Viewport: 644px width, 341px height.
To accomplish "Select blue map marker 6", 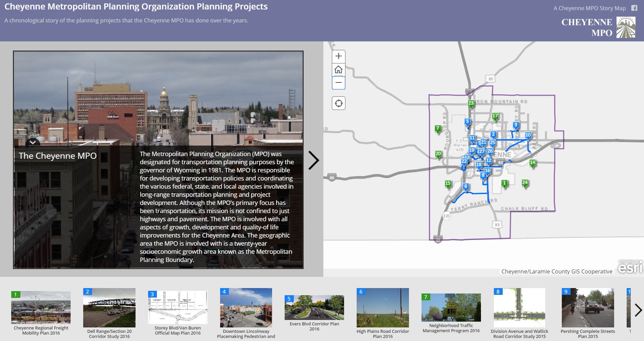I will click(466, 187).
